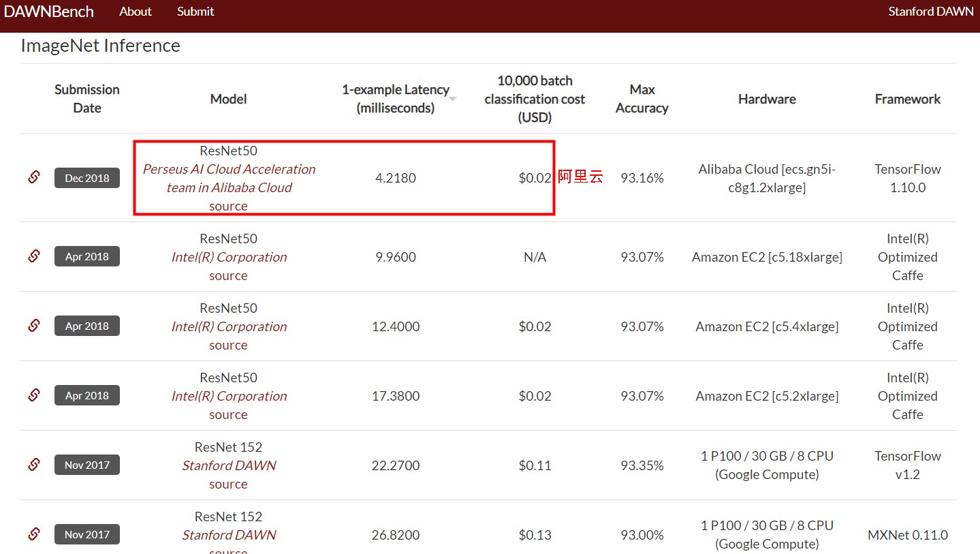Open Intel(R) Corporation link in the 12.4000 row
This screenshot has height=554, width=980.
[x=229, y=326]
